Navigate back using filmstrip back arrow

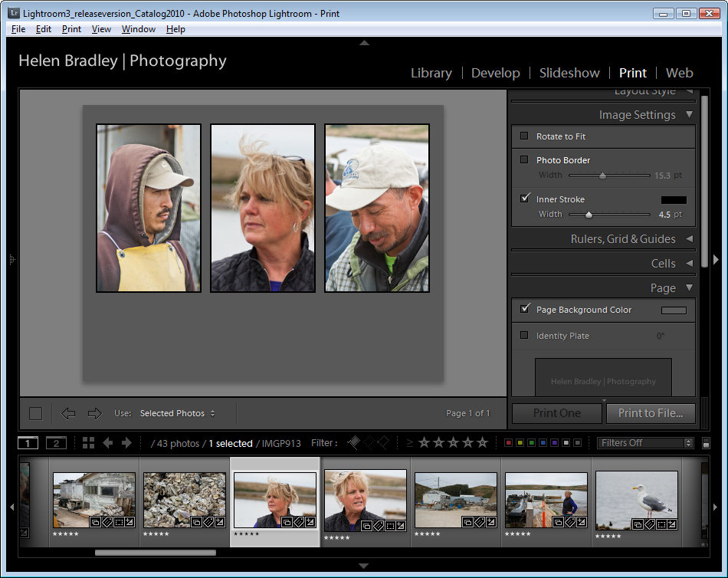108,443
